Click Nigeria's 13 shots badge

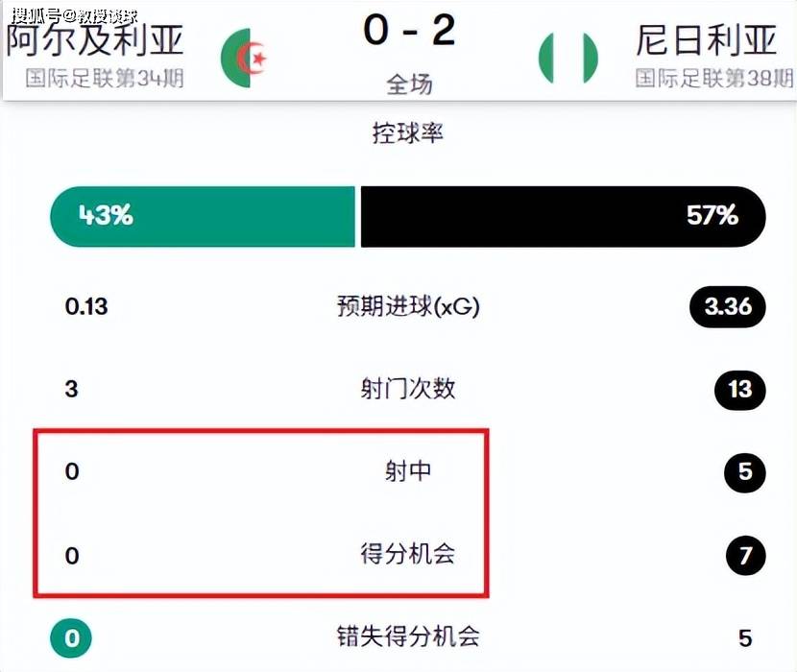[739, 390]
